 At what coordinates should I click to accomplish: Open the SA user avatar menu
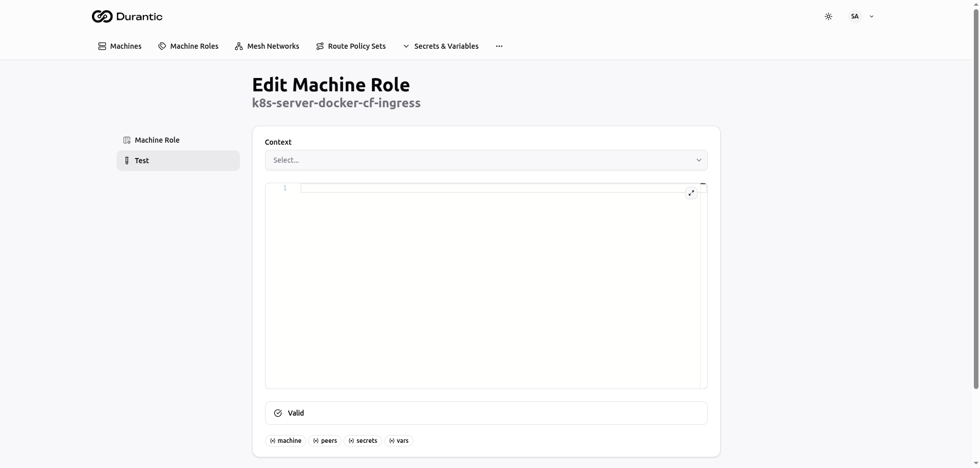click(855, 16)
